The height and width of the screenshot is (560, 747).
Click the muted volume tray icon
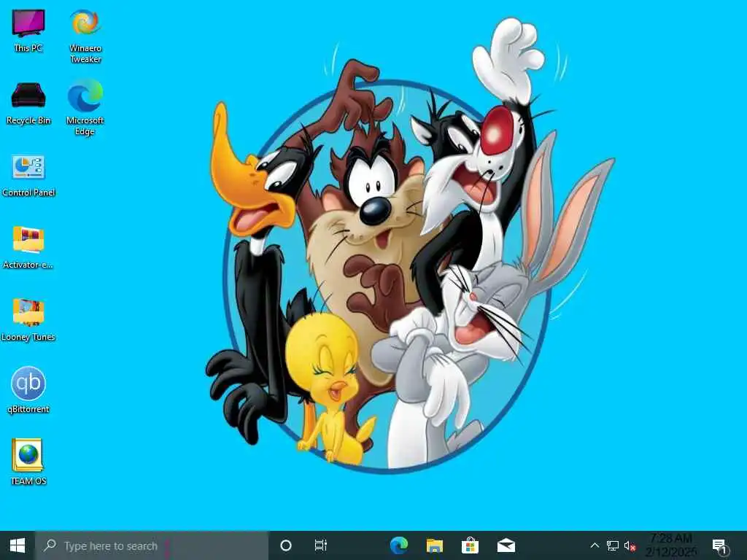(x=630, y=545)
